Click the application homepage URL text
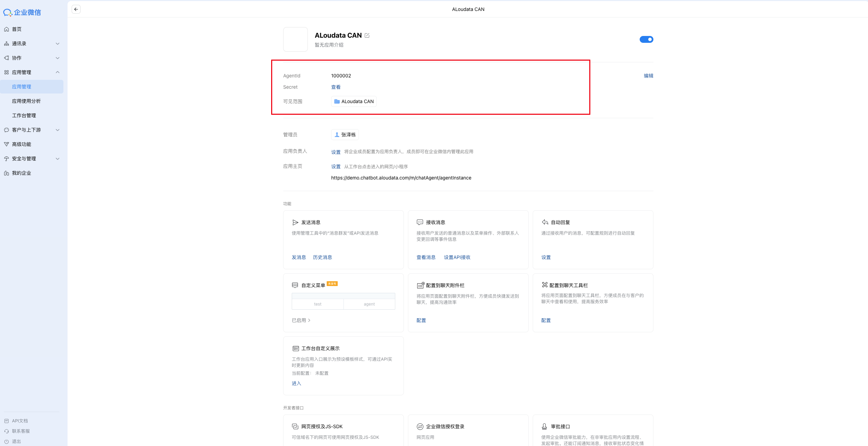 click(401, 178)
